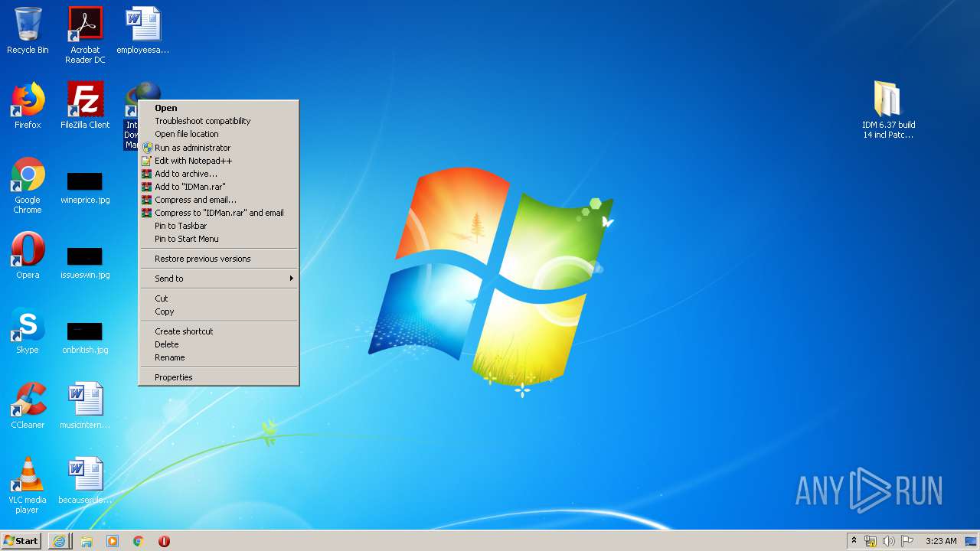The width and height of the screenshot is (980, 551).
Task: Click Open in the context menu
Action: tap(219, 108)
